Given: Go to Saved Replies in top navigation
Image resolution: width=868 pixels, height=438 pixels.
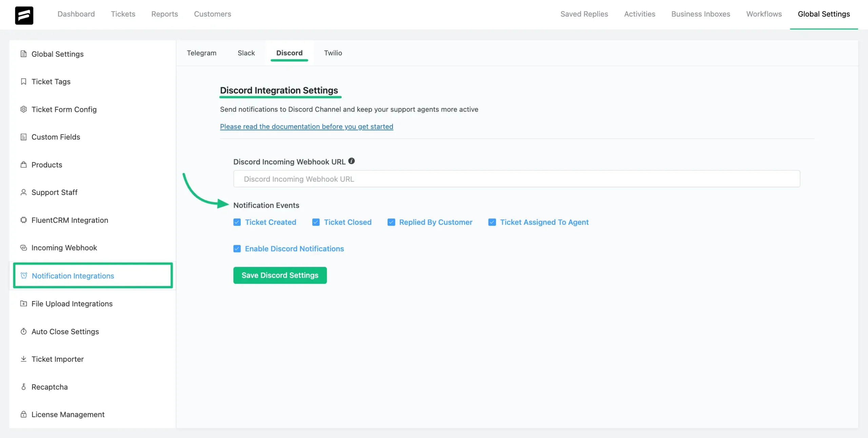Looking at the screenshot, I should [x=584, y=14].
